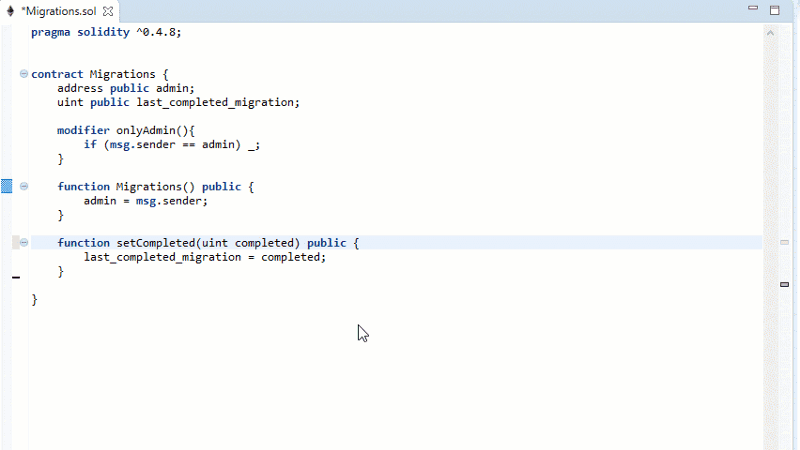Close the Migrations.sol editor tab
Viewport: 800px width, 450px height.
108,11
